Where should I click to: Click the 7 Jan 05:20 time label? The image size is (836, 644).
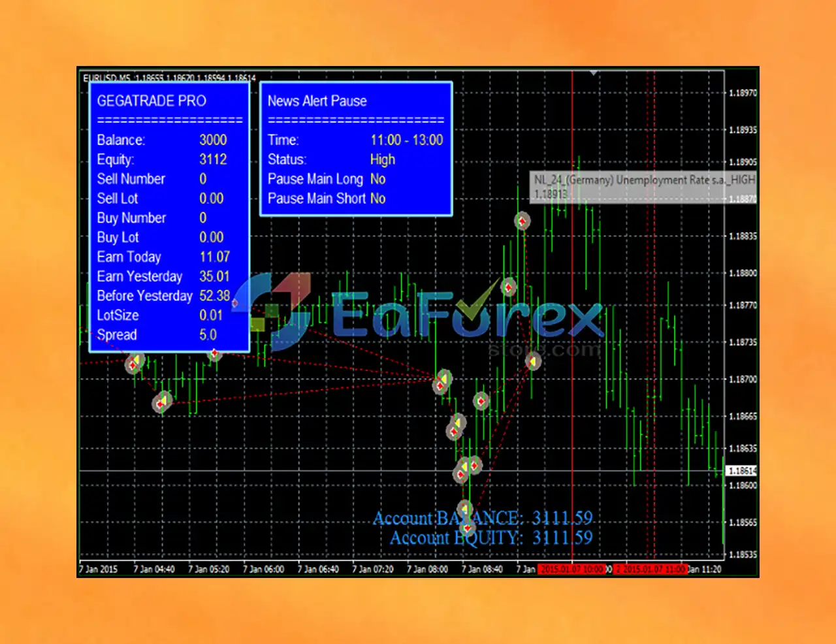pyautogui.click(x=209, y=569)
